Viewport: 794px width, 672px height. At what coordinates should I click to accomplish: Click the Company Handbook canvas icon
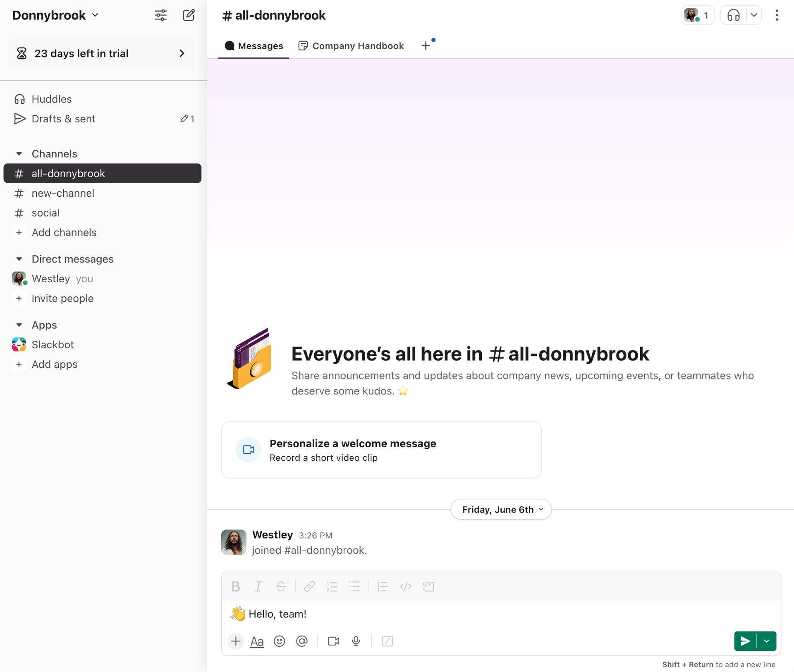(x=303, y=46)
